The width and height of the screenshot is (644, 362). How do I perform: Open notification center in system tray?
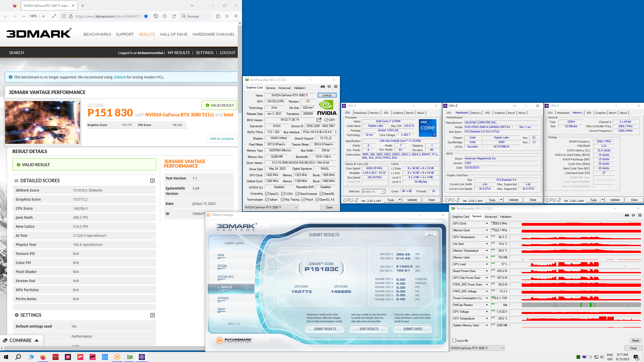pos(636,357)
